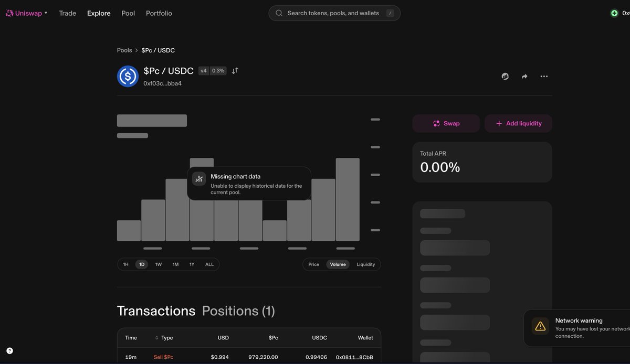Switch chart to Volume view
The height and width of the screenshot is (364, 630).
338,264
